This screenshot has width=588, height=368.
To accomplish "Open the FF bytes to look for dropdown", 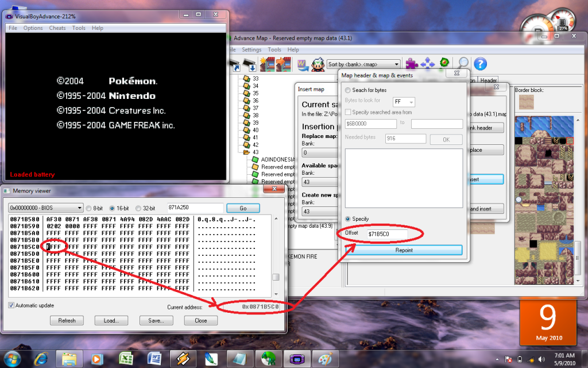I will [x=404, y=102].
